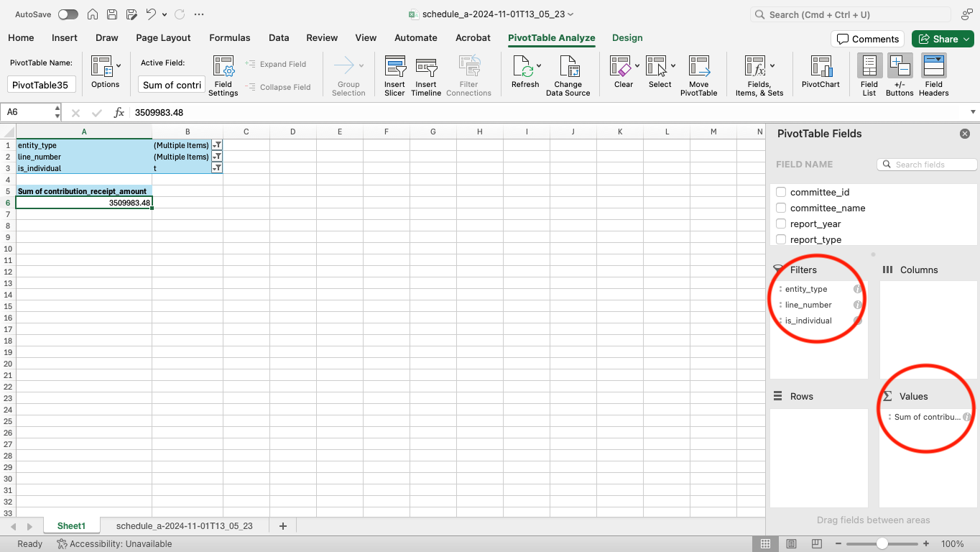Click the Undo arrow

151,14
